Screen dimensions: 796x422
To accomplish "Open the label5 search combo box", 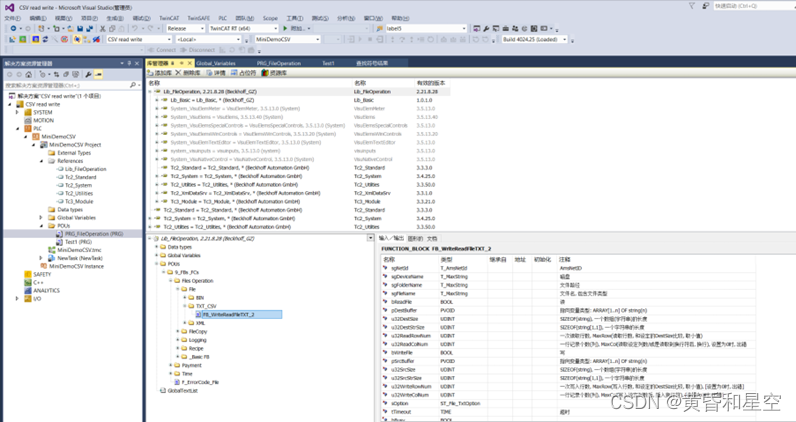I will click(425, 28).
